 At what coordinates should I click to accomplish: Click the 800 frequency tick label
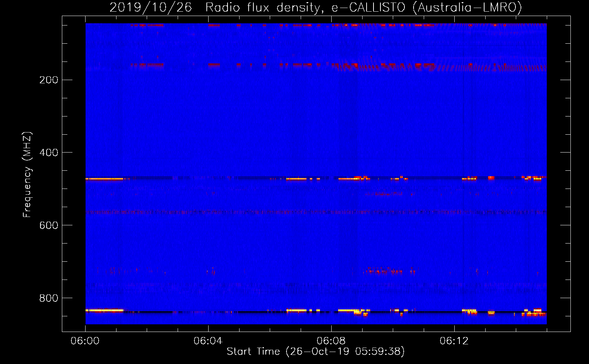coord(49,298)
